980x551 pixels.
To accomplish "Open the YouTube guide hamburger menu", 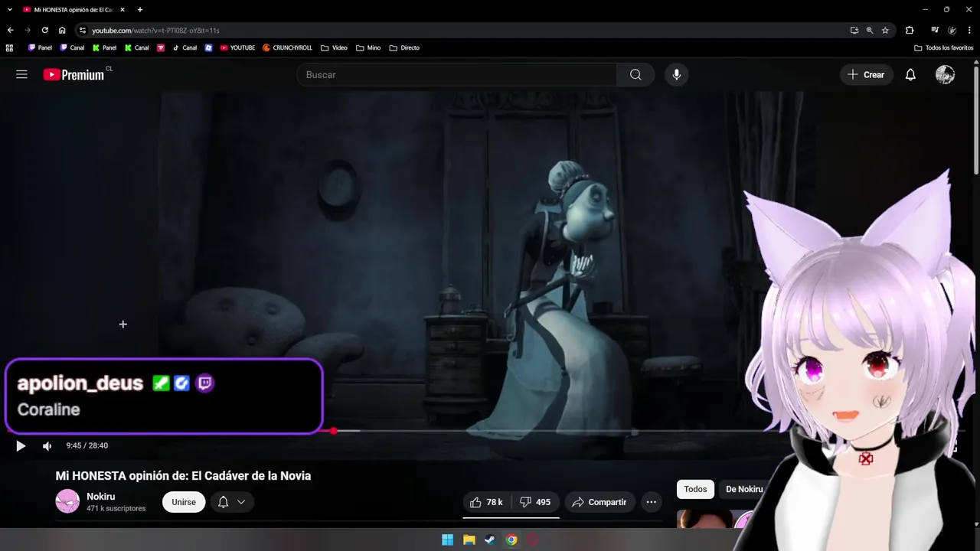I will [x=21, y=74].
